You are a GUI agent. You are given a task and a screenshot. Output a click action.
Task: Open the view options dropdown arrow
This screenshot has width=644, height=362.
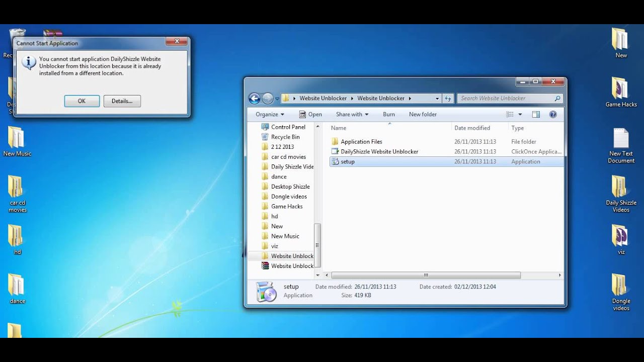pyautogui.click(x=520, y=114)
